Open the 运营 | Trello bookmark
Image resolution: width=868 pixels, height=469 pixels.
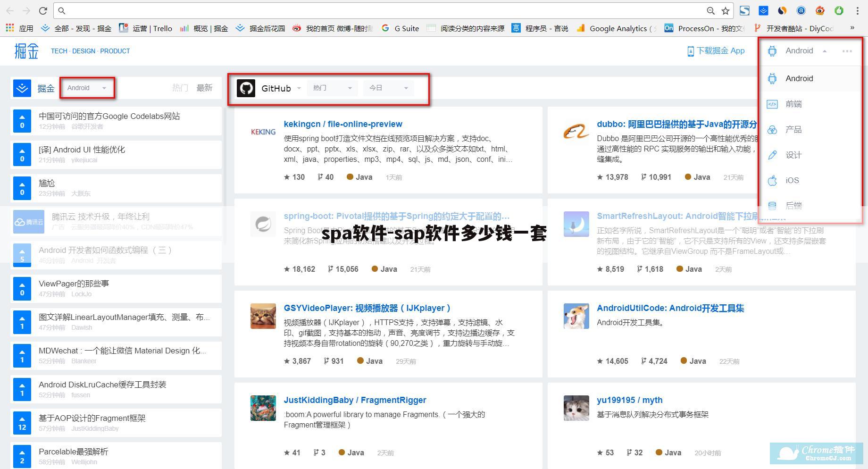[146, 28]
